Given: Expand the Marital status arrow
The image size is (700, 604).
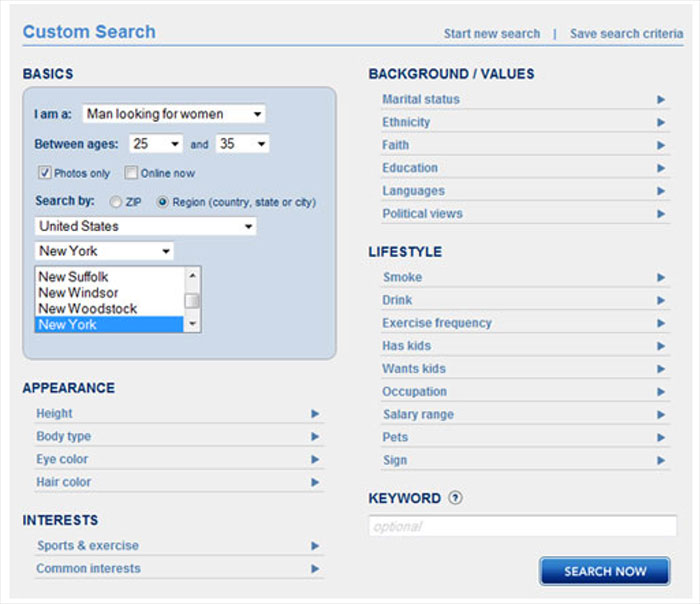Looking at the screenshot, I should click(x=661, y=99).
